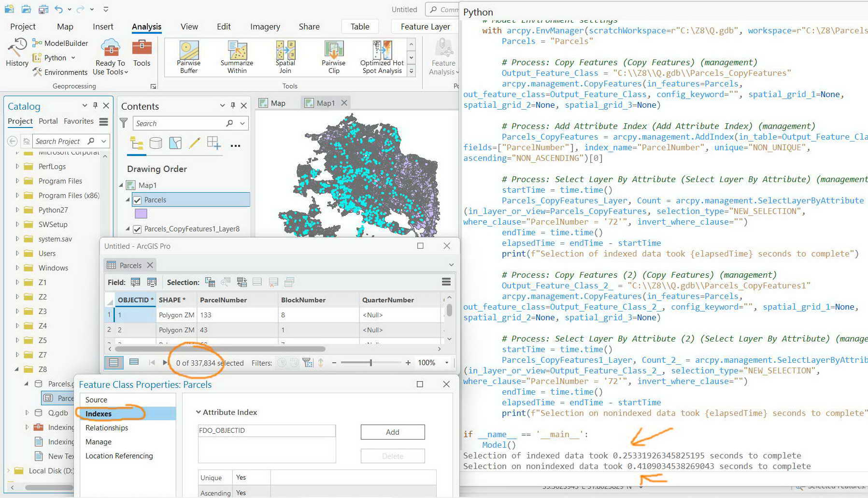
Task: Switch to the Imagery ribbon tab
Action: click(x=265, y=27)
